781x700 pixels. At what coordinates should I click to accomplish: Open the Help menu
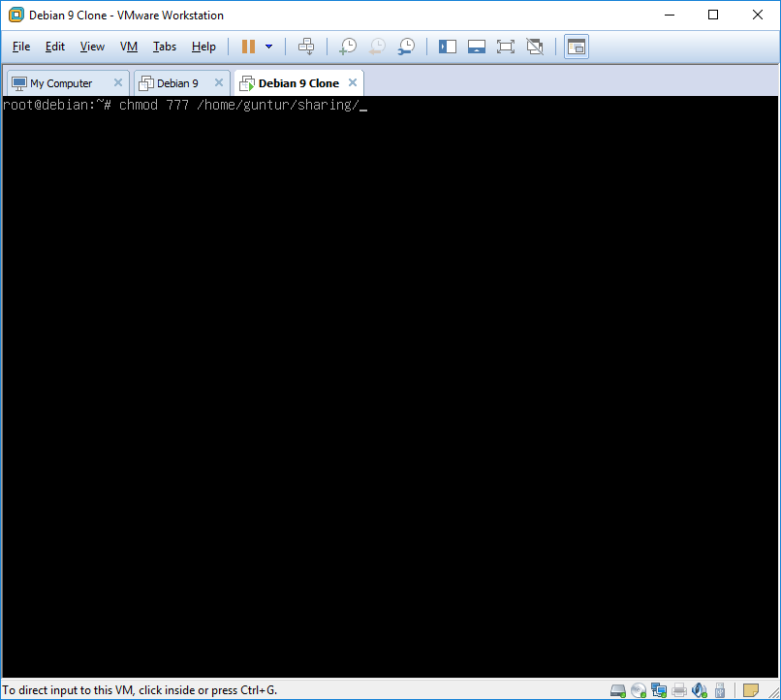tap(203, 47)
